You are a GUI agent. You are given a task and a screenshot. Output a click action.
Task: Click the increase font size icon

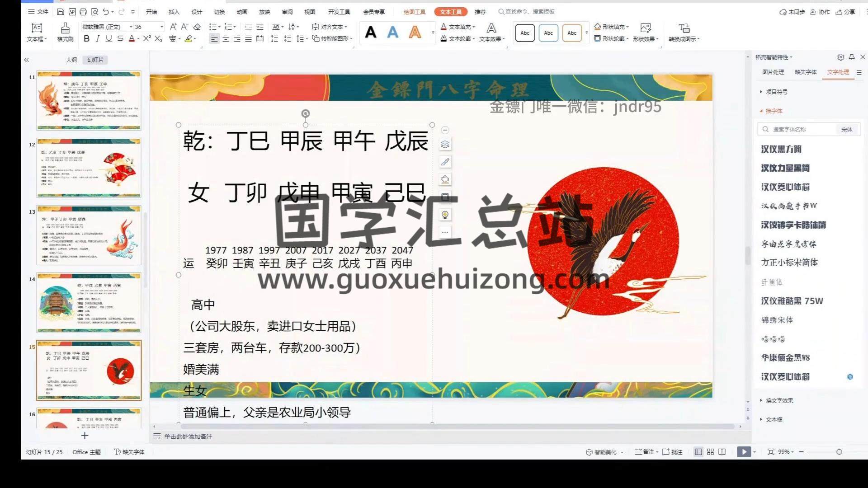(173, 27)
